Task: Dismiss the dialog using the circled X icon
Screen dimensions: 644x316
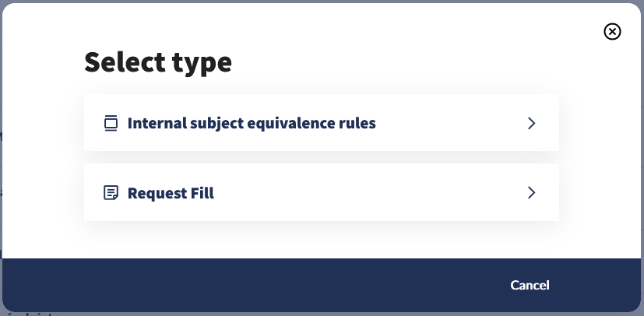Action: pos(613,31)
